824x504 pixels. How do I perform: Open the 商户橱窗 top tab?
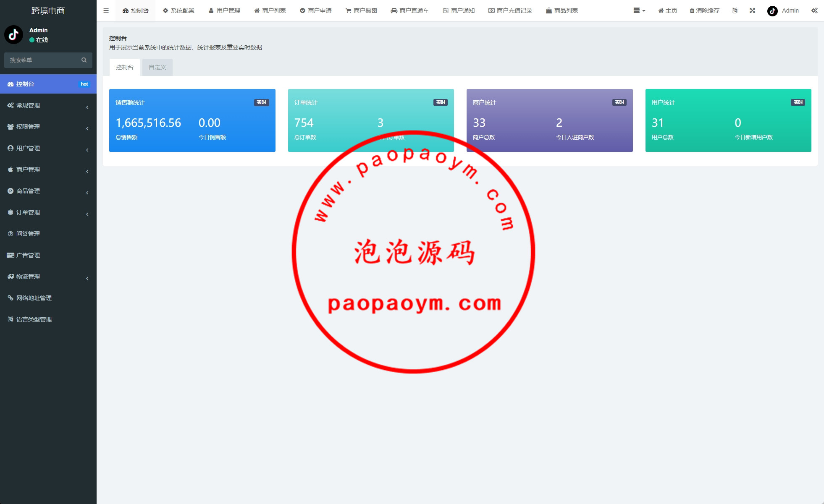[x=362, y=10]
